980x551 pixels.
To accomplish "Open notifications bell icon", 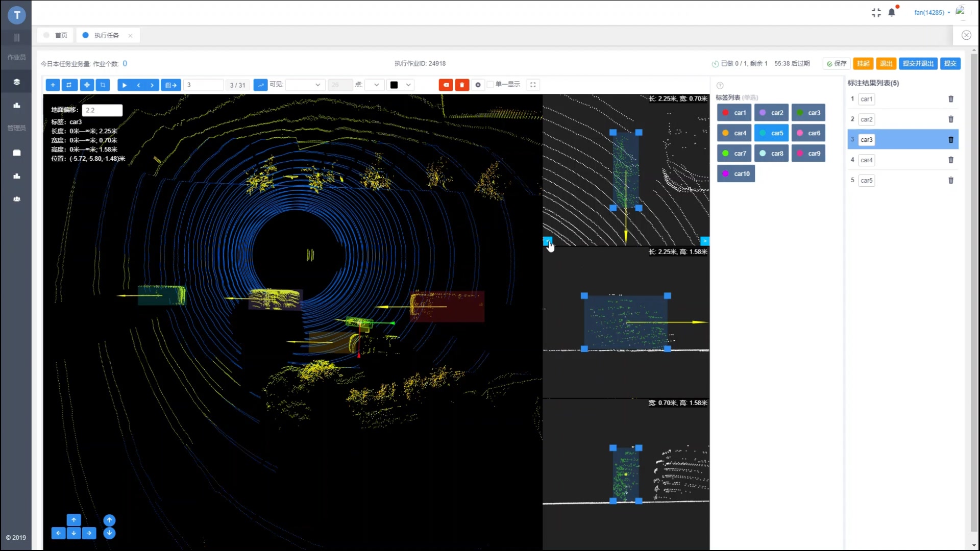I will click(891, 12).
